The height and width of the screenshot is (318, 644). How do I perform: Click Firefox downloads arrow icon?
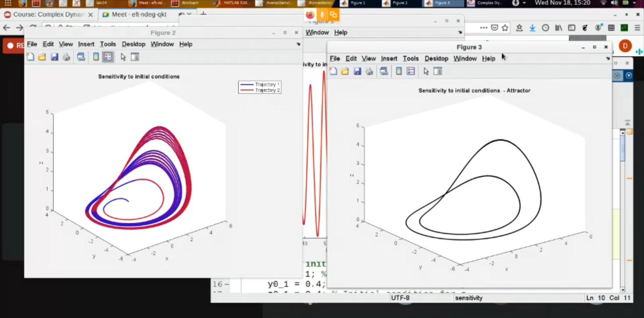(532, 28)
